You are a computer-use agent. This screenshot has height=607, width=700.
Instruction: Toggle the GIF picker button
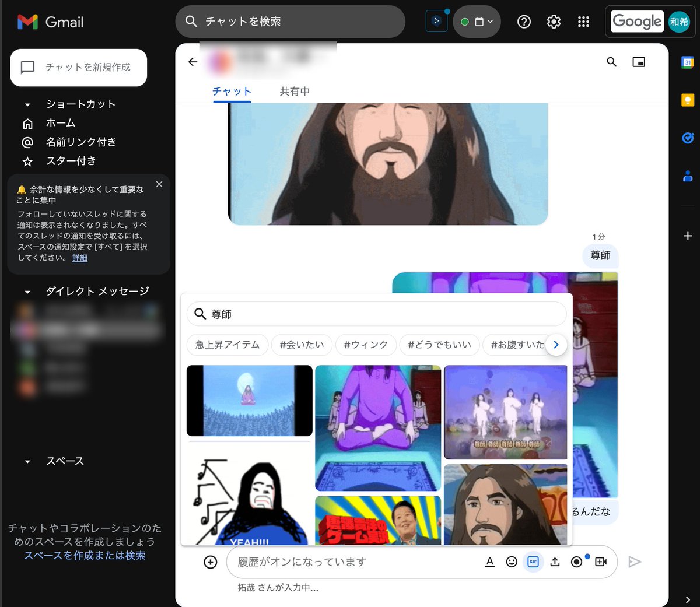pyautogui.click(x=533, y=562)
